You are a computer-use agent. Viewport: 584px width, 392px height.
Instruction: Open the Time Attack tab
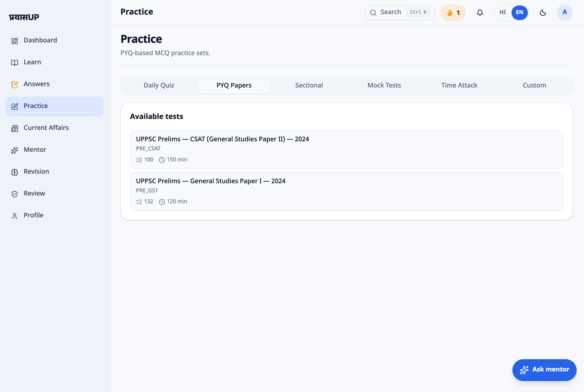(x=459, y=85)
